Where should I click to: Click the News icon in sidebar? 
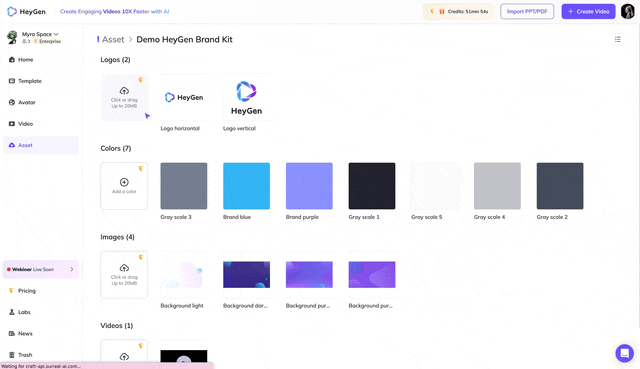tap(12, 333)
